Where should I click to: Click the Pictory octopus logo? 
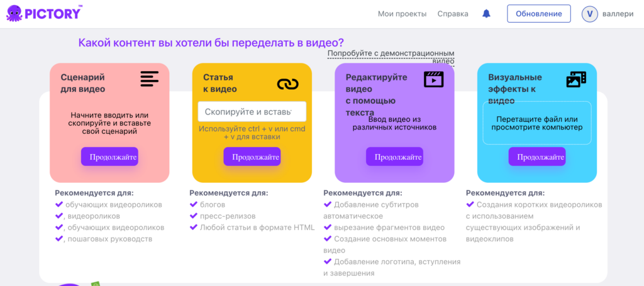14,13
